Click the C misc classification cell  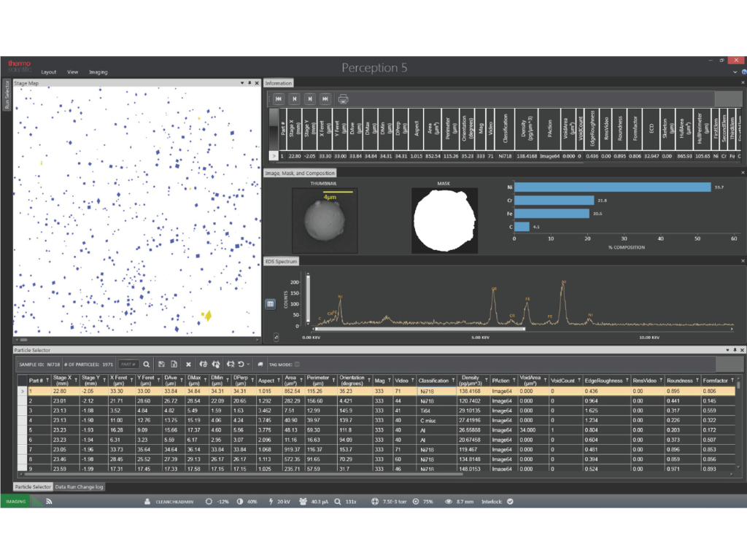coord(436,421)
